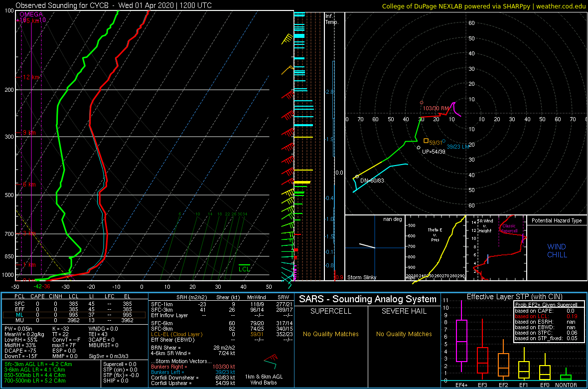588x389 pixels.
Task: Click No Quality Matches under SUPERCELL
Action: pos(331,334)
